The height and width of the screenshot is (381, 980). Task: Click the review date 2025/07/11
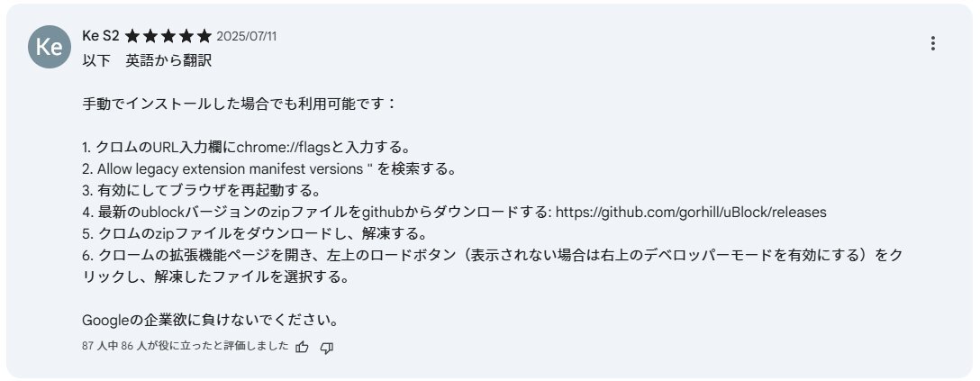coord(246,36)
